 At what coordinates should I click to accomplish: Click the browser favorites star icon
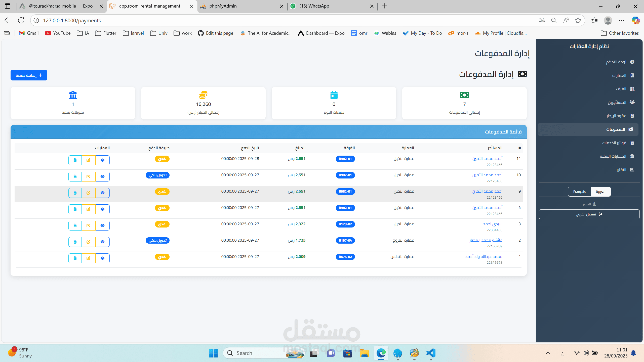pos(578,20)
